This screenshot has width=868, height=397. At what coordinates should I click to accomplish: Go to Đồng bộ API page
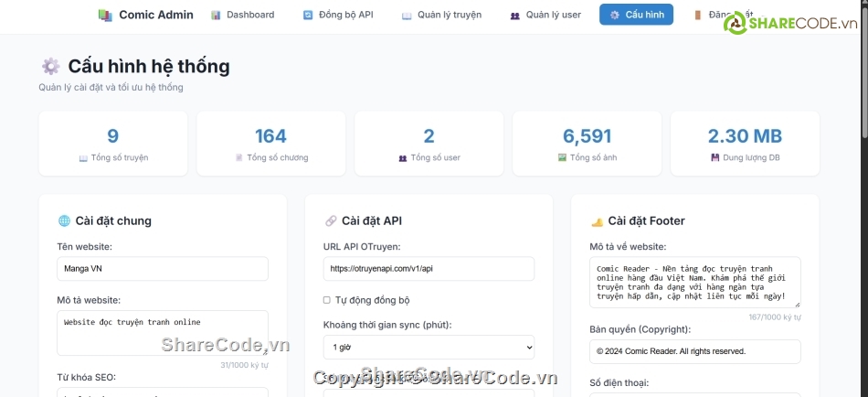[x=338, y=15]
